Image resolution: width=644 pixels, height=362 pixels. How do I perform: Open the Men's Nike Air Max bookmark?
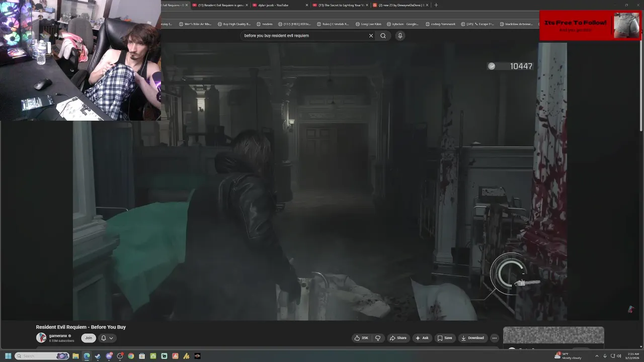click(x=195, y=24)
